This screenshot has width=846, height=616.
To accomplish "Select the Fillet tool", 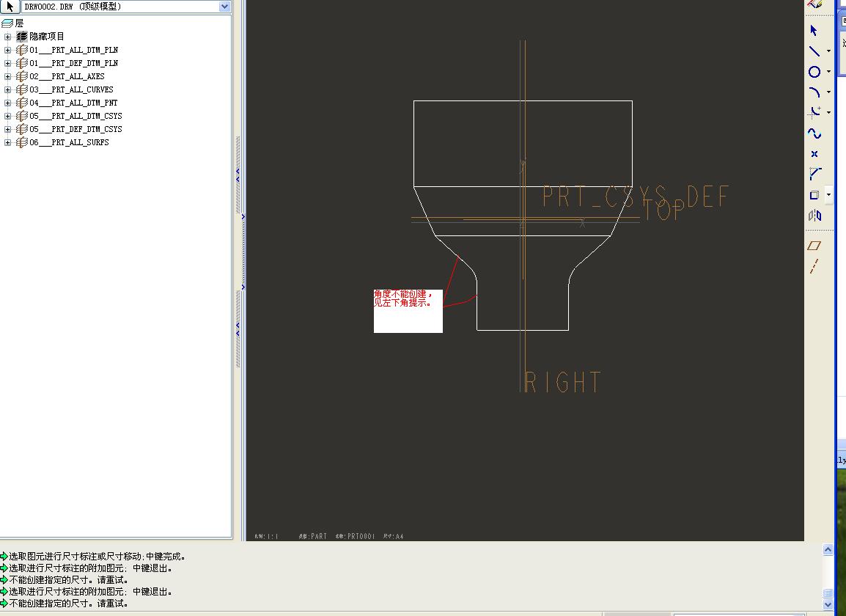I will [814, 112].
